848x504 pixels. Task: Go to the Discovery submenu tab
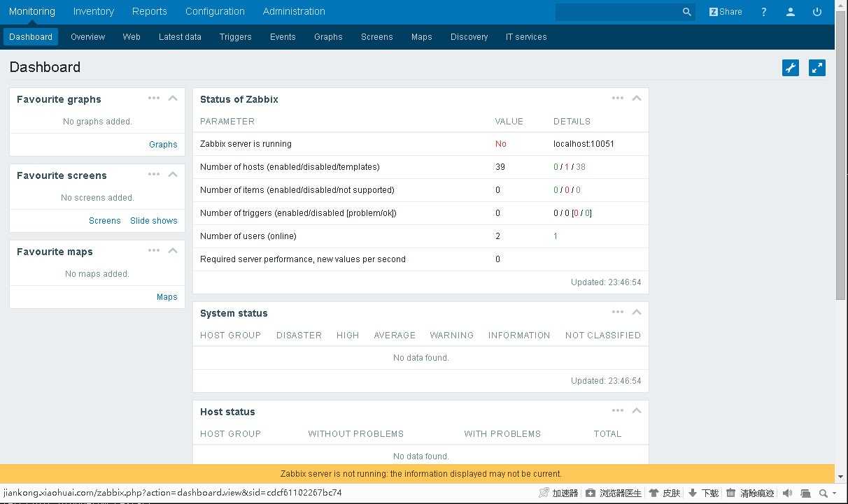[x=469, y=37]
